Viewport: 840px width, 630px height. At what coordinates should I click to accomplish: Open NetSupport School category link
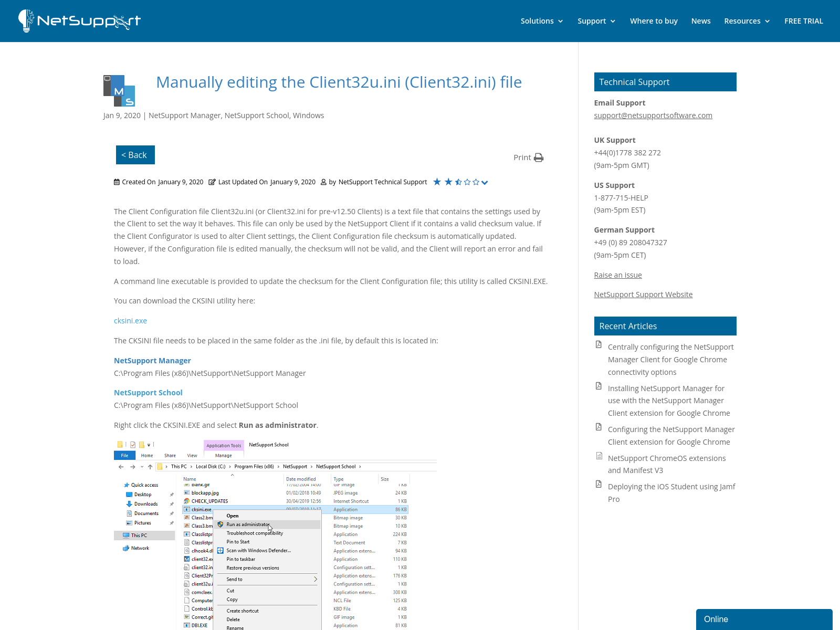(257, 115)
